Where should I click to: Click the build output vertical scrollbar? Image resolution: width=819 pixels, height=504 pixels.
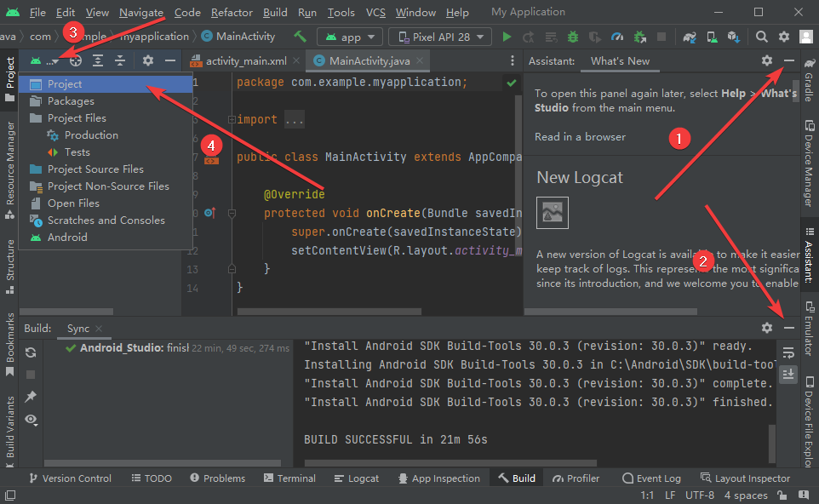(x=772, y=444)
